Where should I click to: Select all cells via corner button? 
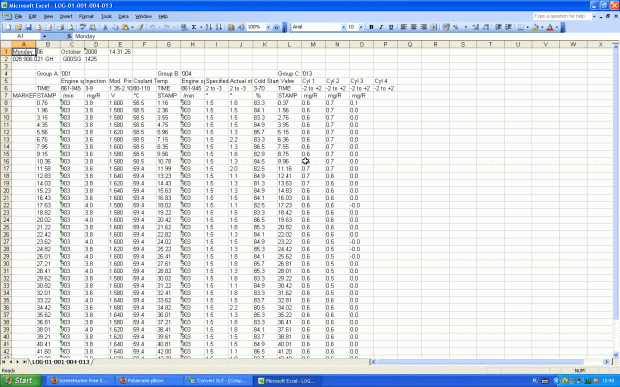point(6,44)
